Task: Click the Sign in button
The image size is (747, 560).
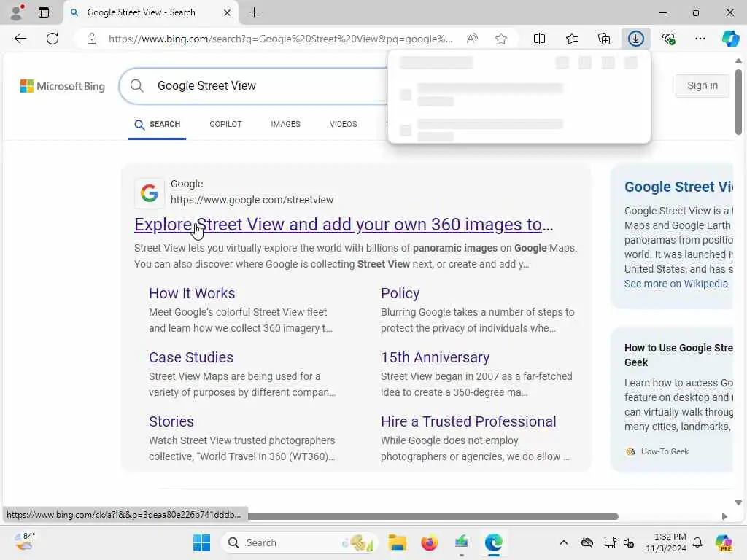Action: click(703, 86)
